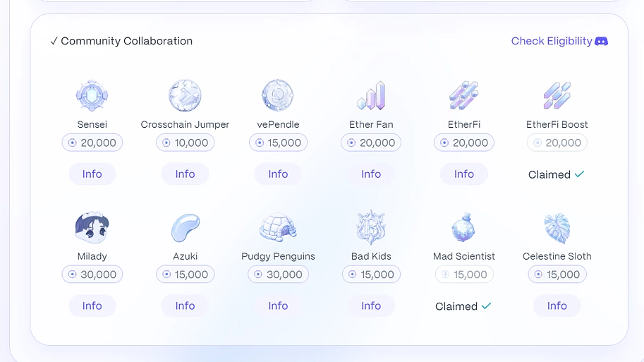Click the EtherFi badge icon
The height and width of the screenshot is (362, 644).
tap(463, 95)
